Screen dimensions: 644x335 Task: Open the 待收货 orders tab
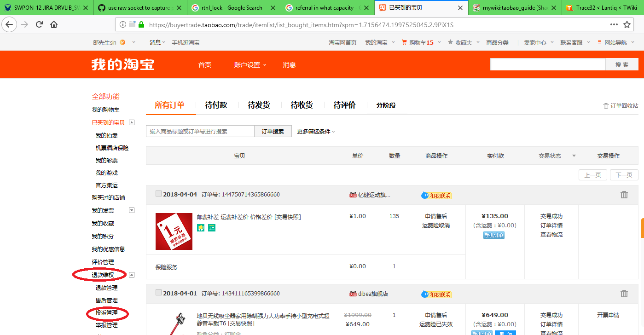301,104
